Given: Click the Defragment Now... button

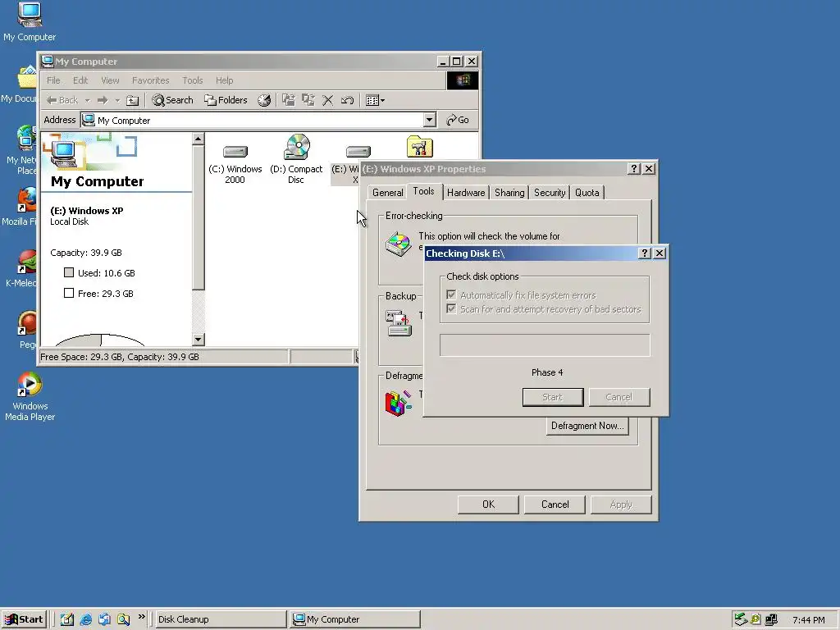Looking at the screenshot, I should [x=587, y=426].
